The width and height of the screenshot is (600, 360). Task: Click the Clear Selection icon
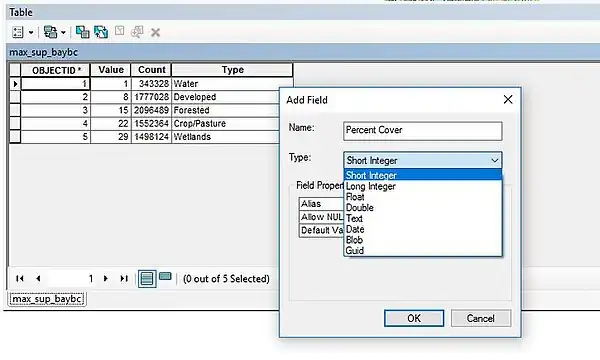[119, 31]
